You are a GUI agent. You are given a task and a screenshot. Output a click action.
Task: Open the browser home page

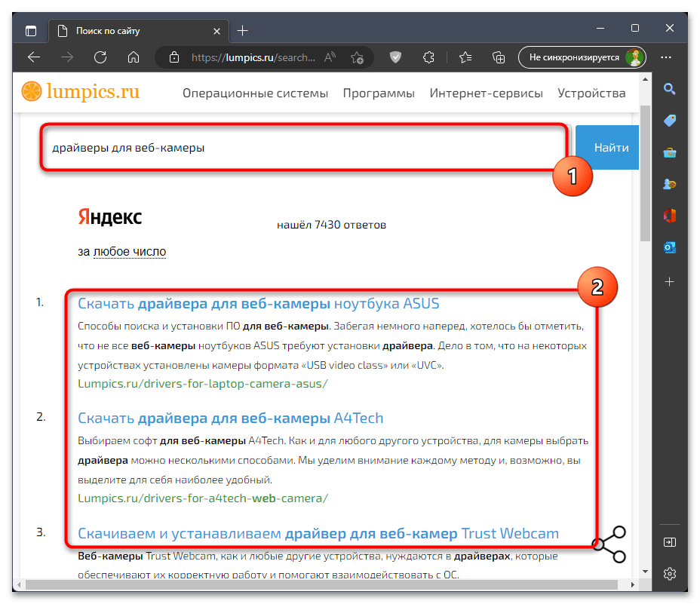(134, 57)
